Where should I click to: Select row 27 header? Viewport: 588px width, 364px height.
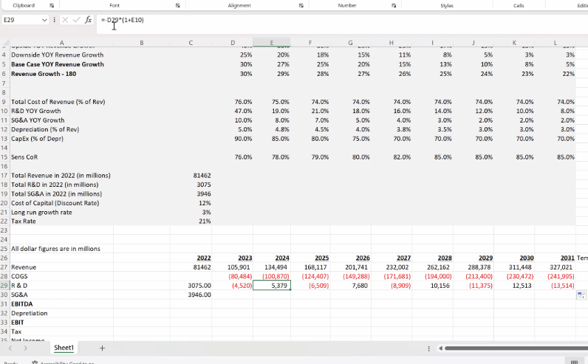(4, 267)
